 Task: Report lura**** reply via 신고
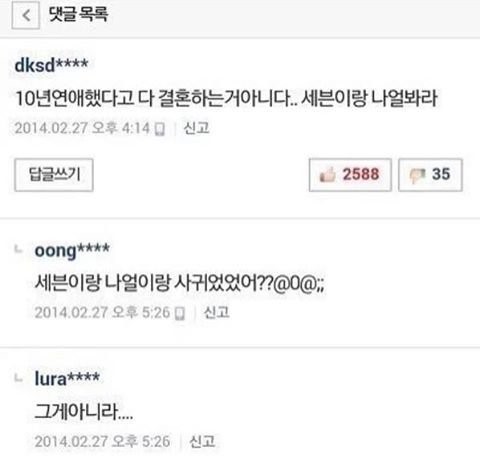(202, 441)
